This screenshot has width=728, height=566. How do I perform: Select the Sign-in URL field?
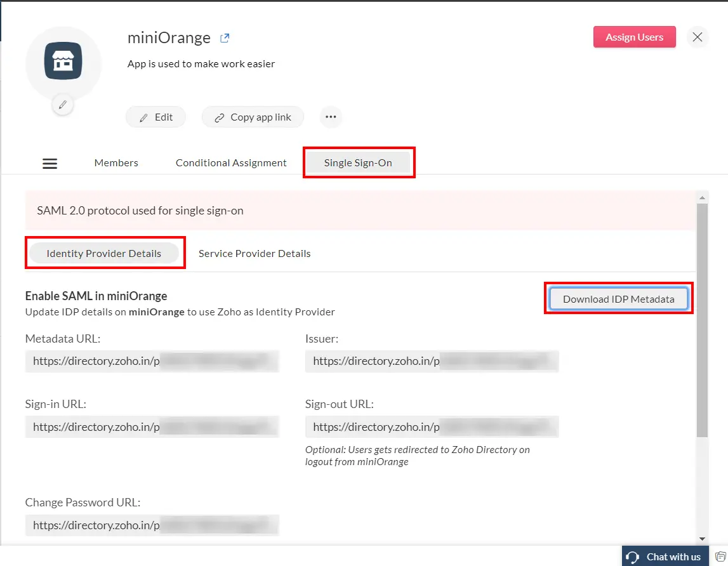coord(152,426)
